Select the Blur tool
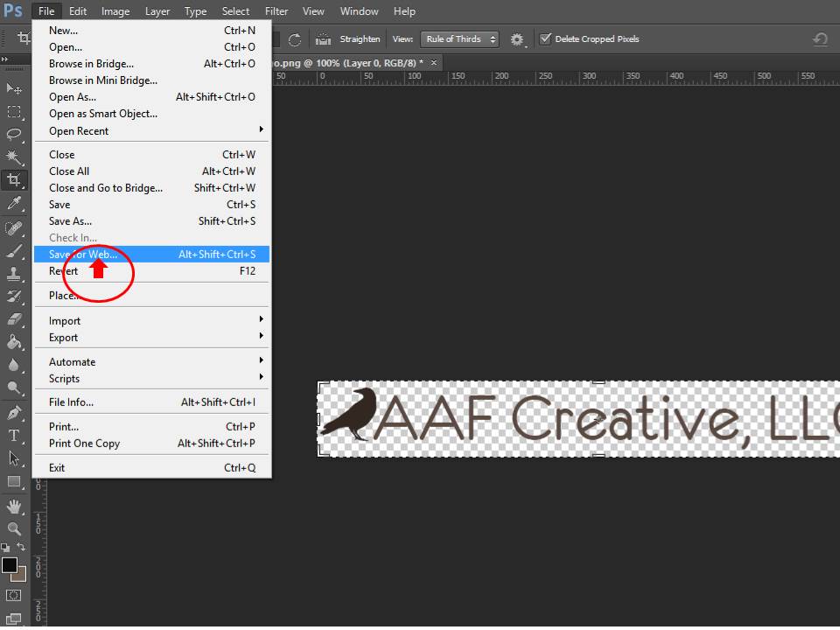 (14, 366)
